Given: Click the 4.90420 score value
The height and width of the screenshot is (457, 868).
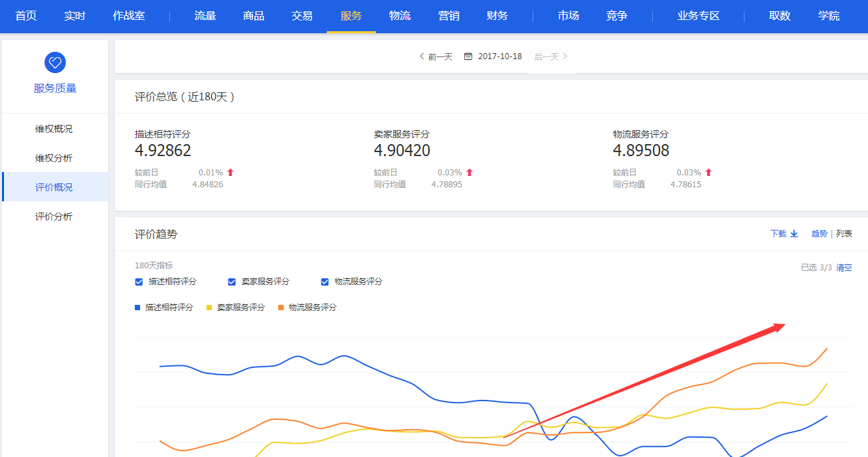Looking at the screenshot, I should tap(402, 151).
